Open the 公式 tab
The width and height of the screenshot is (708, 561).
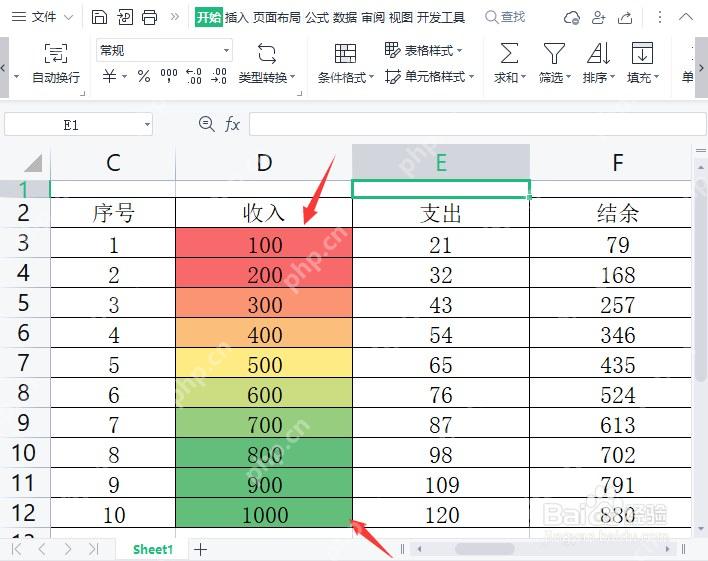pos(317,18)
